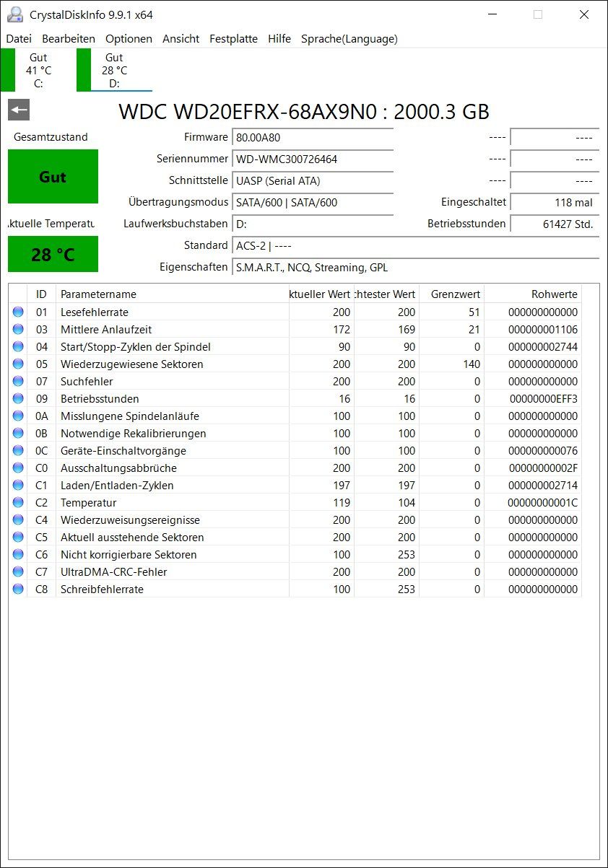Viewport: 608px width, 868px height.
Task: Click the Firmware value field 80.00A80
Action: coord(313,137)
